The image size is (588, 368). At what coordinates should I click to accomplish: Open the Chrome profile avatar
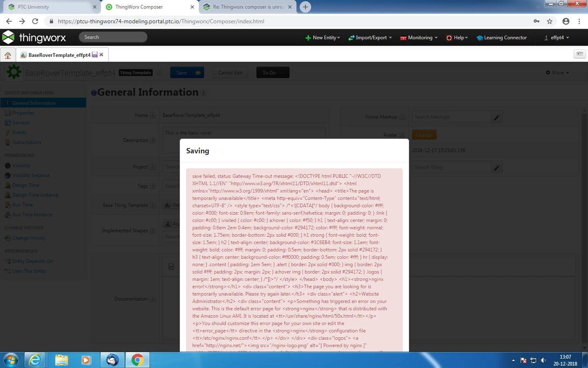[x=566, y=21]
